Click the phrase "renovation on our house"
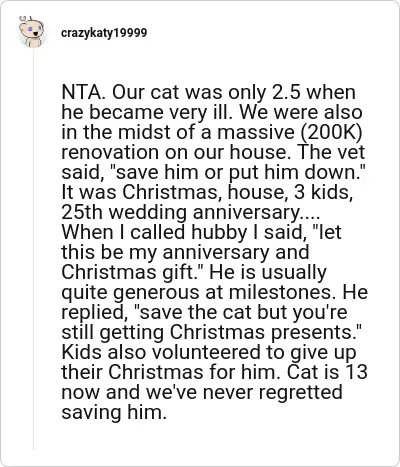The height and width of the screenshot is (467, 400). 174,152
